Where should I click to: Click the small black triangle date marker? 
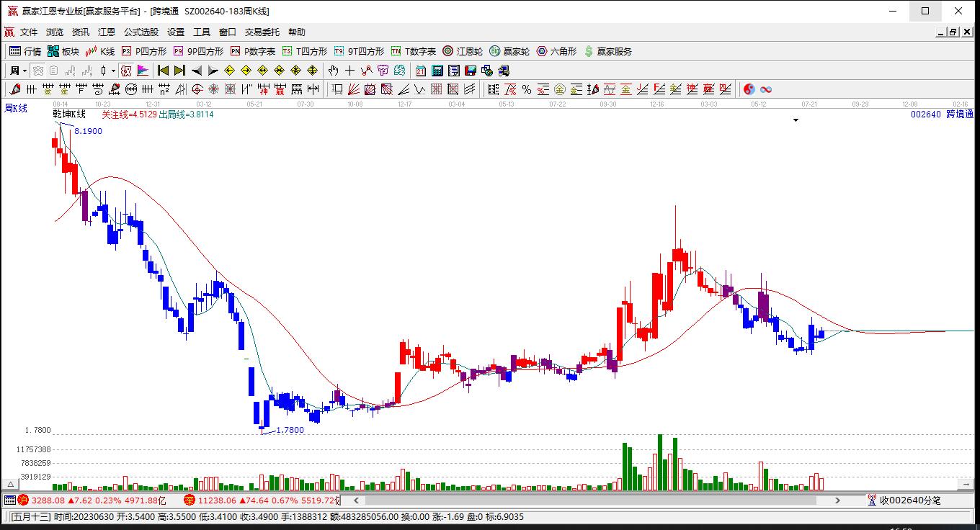(x=796, y=120)
